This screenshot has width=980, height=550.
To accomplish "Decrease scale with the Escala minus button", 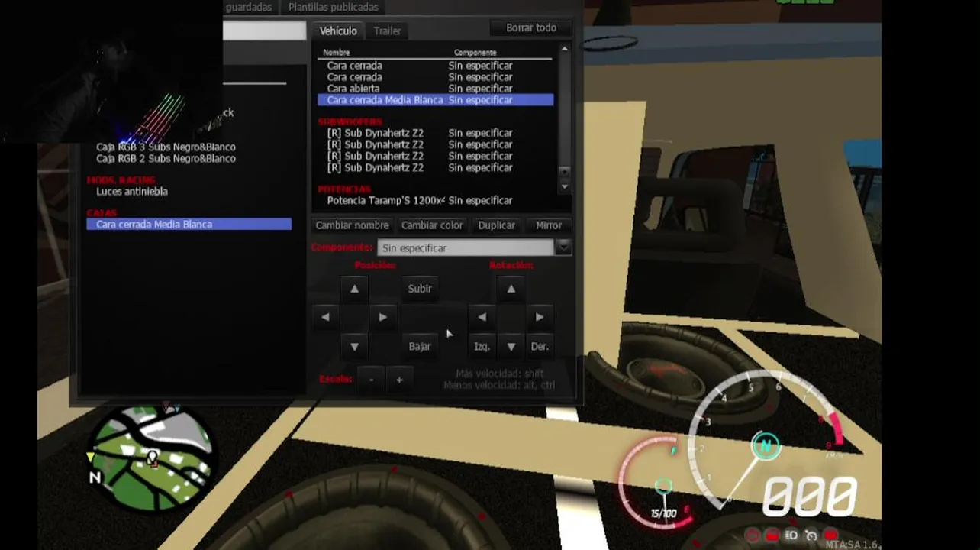I will click(x=371, y=380).
